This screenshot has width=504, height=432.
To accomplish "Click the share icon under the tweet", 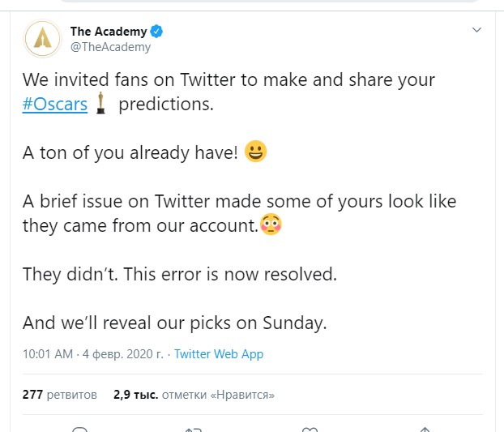I will tap(423, 430).
